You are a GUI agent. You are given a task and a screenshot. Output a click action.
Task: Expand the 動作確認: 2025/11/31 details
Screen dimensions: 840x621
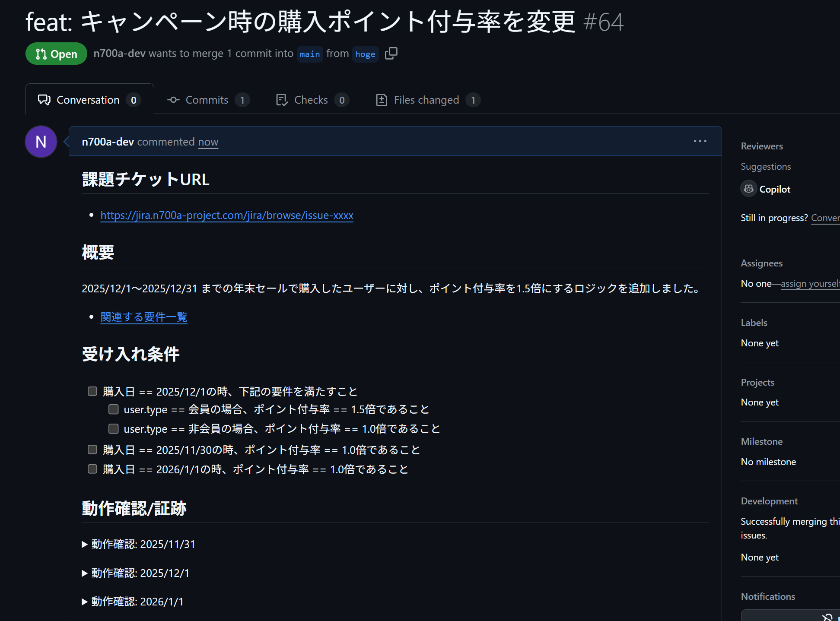(x=85, y=545)
